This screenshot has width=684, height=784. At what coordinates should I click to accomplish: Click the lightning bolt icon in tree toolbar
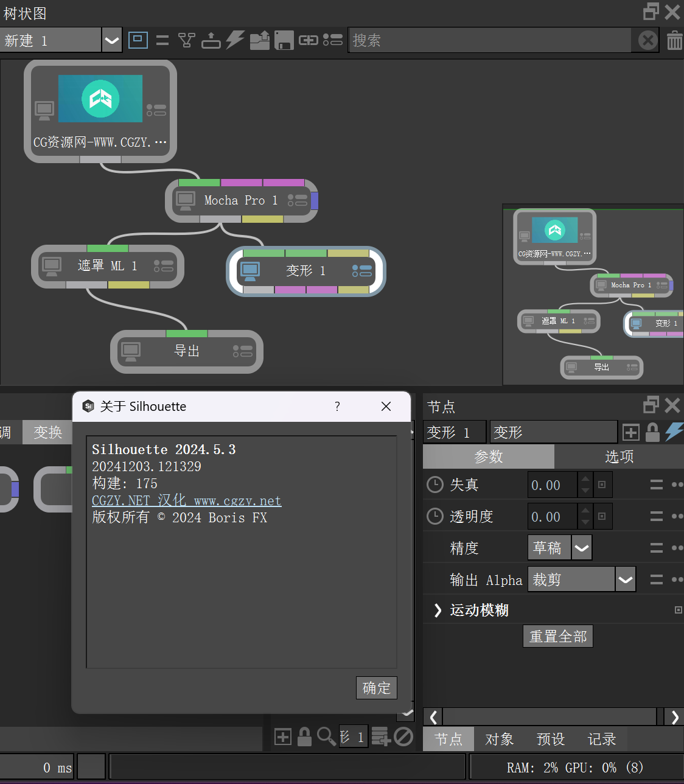[235, 40]
